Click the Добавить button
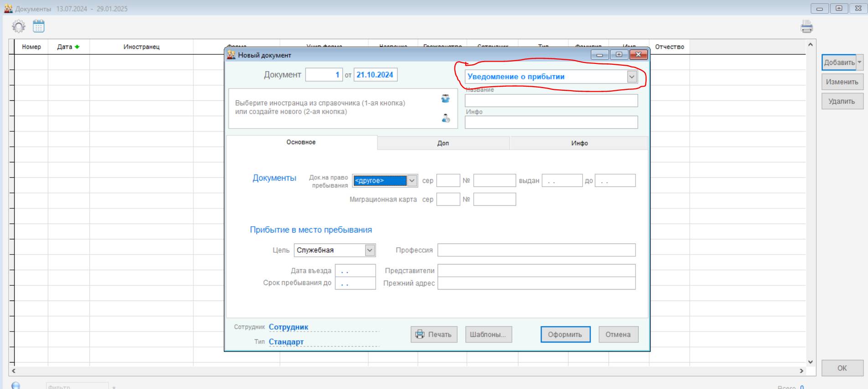The width and height of the screenshot is (868, 389). point(839,62)
